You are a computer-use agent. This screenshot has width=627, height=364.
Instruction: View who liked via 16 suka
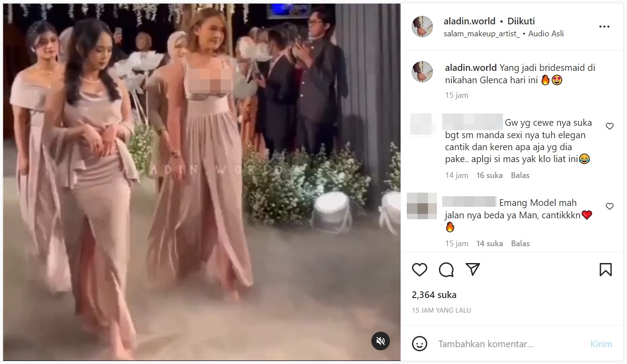[x=490, y=175]
